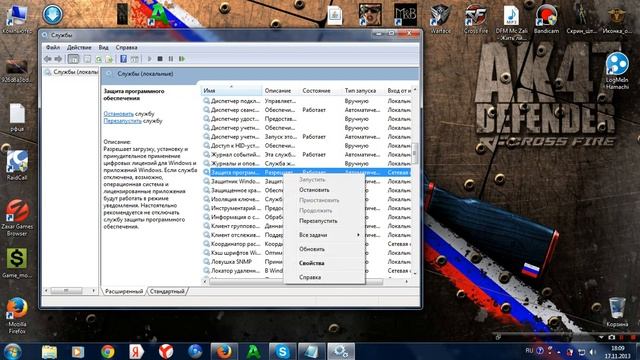Choose Обновить in the context menu
The height and width of the screenshot is (360, 640).
312,249
